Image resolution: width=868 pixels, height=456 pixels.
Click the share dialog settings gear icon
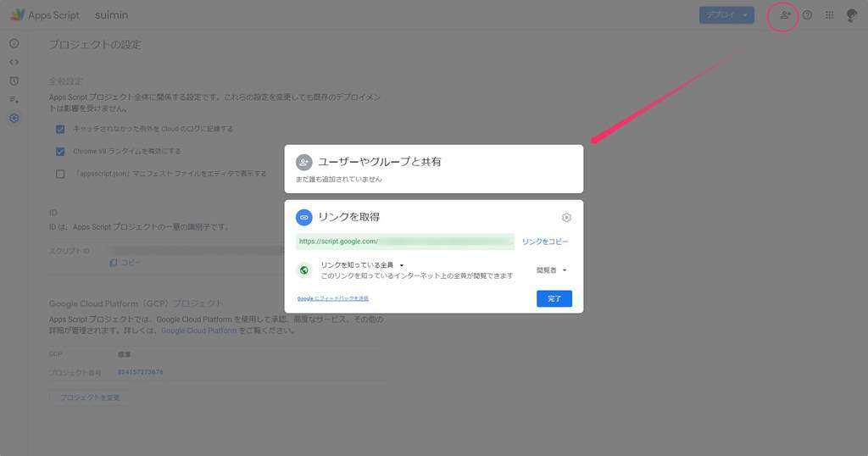tap(565, 218)
